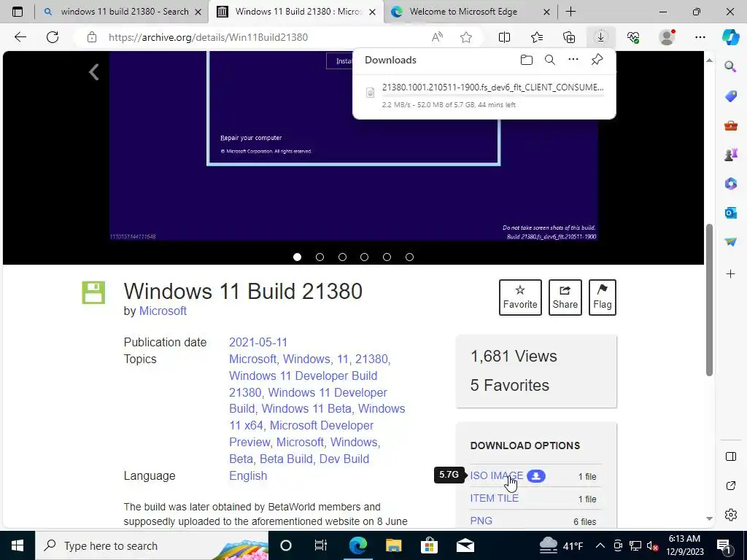The height and width of the screenshot is (560, 747).
Task: View site information lock icon
Action: 92,37
